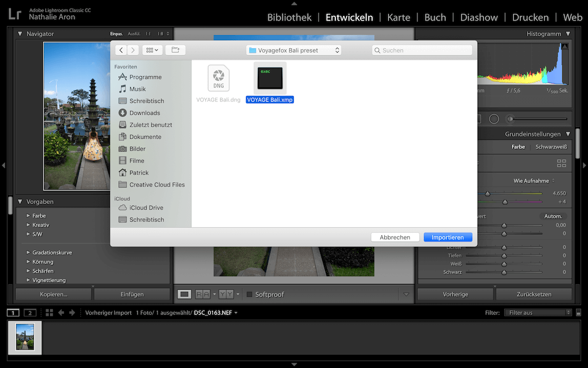Open the Wie Aufnahme white balance dropdown
The width and height of the screenshot is (588, 368).
(x=533, y=181)
